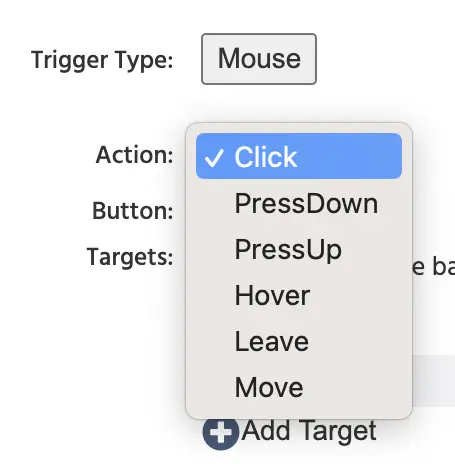Set mouse action to PressDown
Viewport: 455px width, 466px height.
[x=299, y=204]
